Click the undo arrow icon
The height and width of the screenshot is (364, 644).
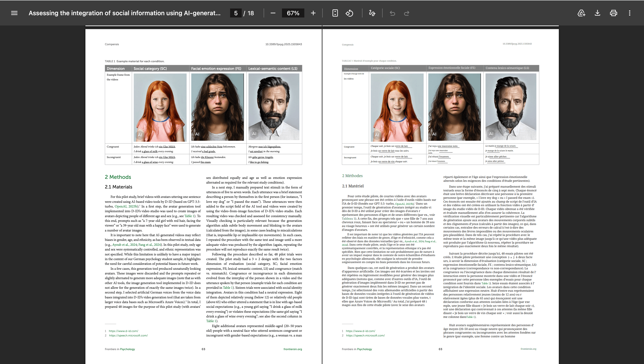[x=392, y=13]
